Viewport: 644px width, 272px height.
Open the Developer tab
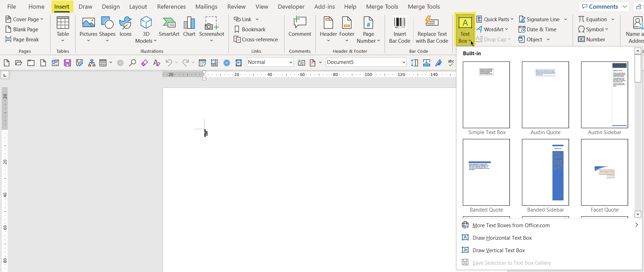(291, 7)
